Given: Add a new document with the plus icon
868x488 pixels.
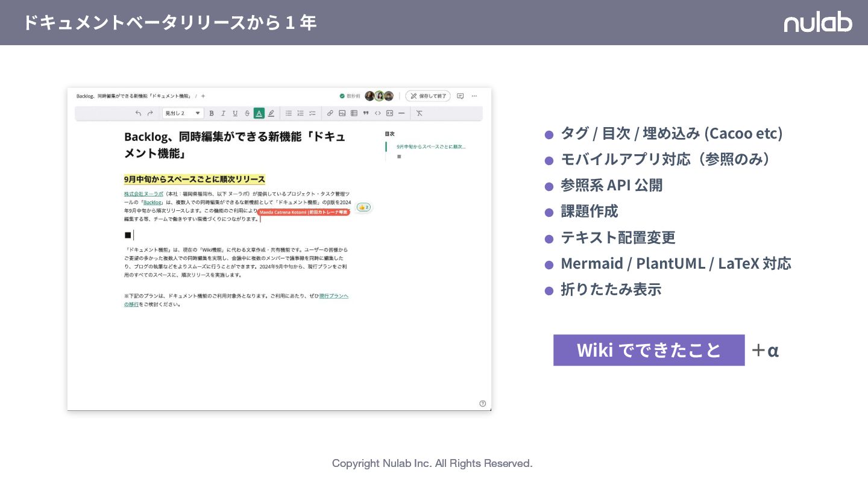Looking at the screenshot, I should tap(203, 96).
